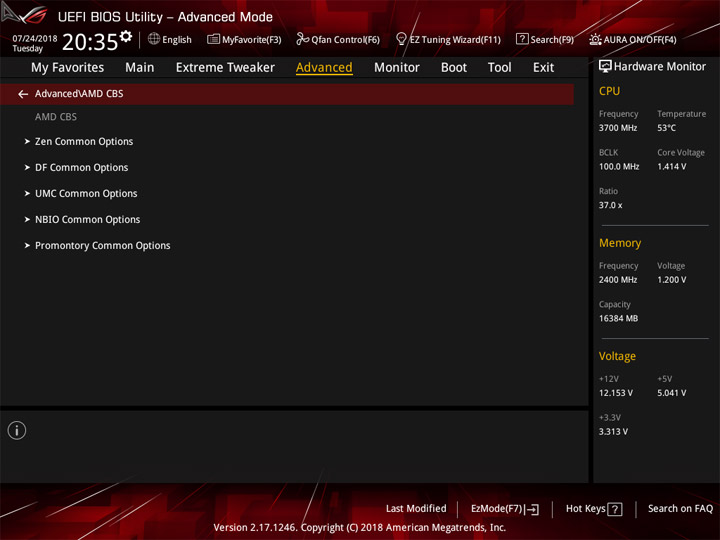720x540 pixels.
Task: Click the memory voltage 1.200 V value
Action: 671,280
